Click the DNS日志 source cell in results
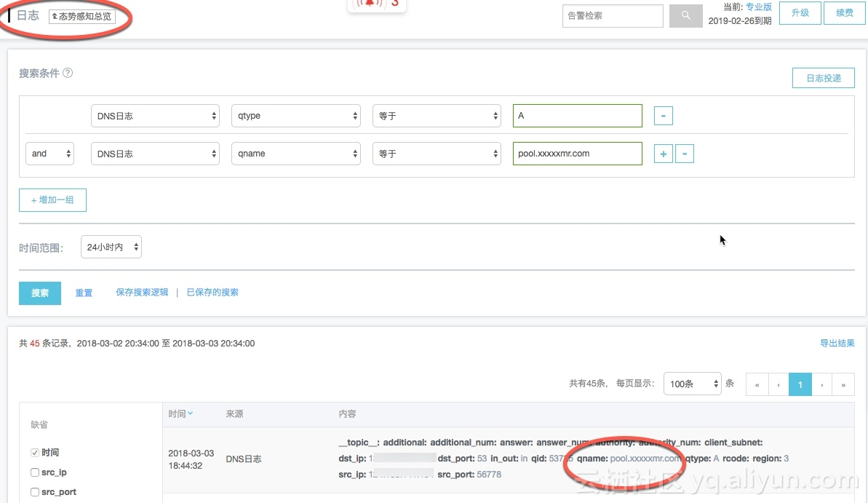The width and height of the screenshot is (868, 503). coord(244,459)
